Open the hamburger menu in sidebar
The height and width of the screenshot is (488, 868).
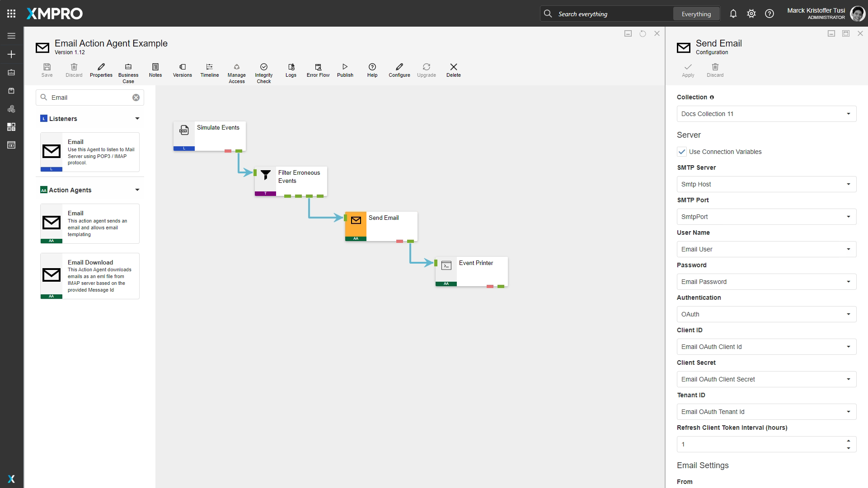click(x=11, y=36)
